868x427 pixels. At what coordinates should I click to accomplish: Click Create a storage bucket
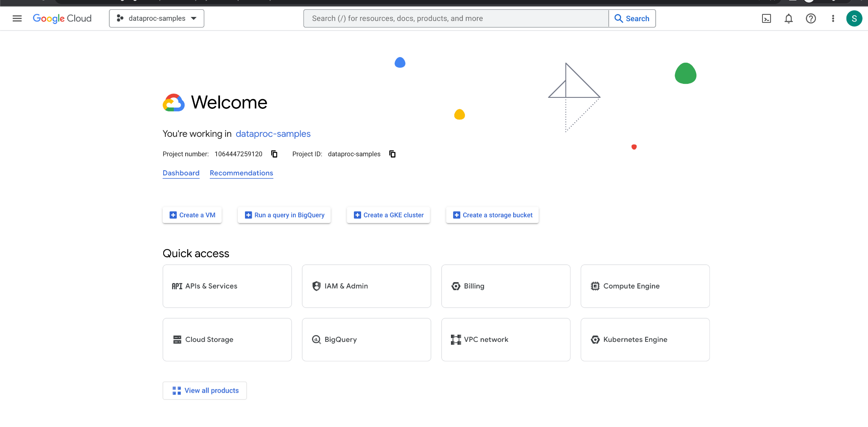tap(492, 215)
